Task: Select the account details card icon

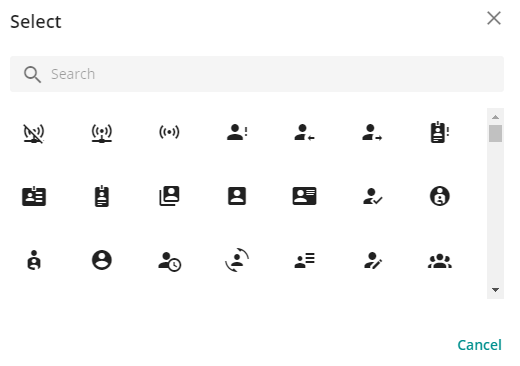Action: 304,196
